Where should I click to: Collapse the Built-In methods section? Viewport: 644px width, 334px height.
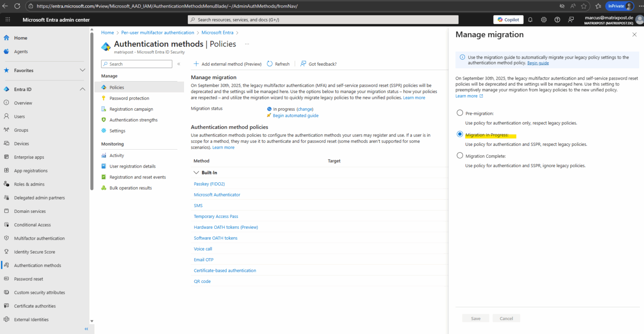[x=196, y=172]
